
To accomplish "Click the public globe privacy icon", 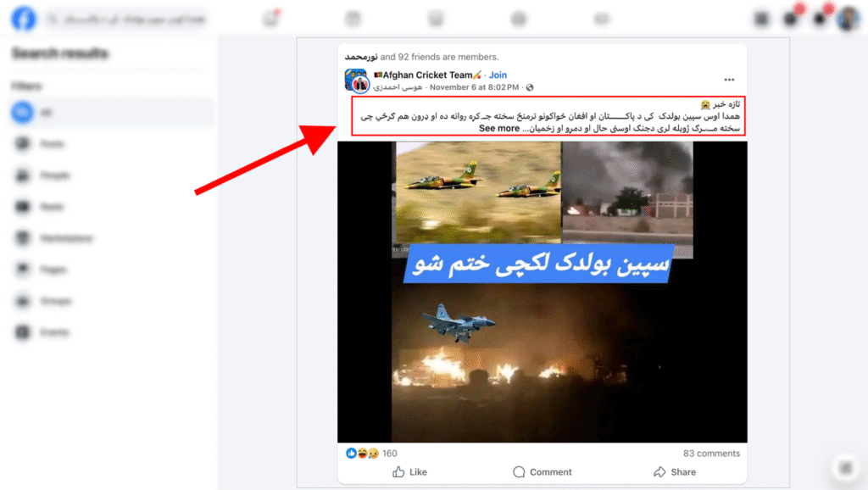I will tap(530, 87).
